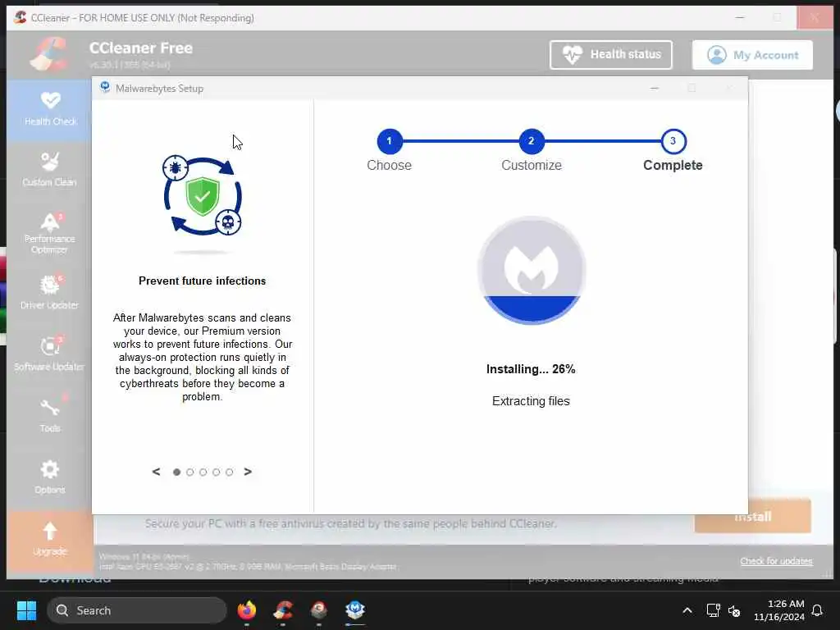The image size is (840, 630).
Task: Open Health Check in CCleaner sidebar
Action: click(50, 109)
